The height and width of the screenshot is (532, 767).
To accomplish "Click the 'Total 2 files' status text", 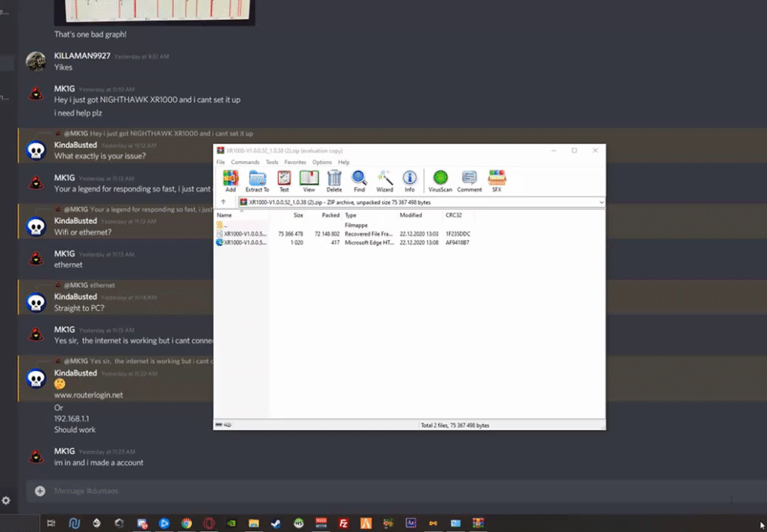I will pyautogui.click(x=455, y=425).
